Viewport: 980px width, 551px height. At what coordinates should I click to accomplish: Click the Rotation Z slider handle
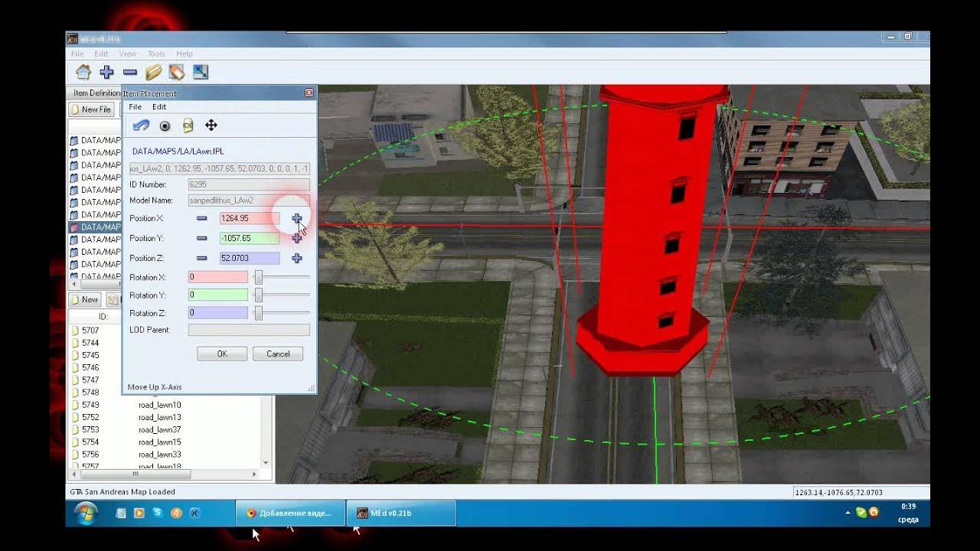[x=259, y=313]
